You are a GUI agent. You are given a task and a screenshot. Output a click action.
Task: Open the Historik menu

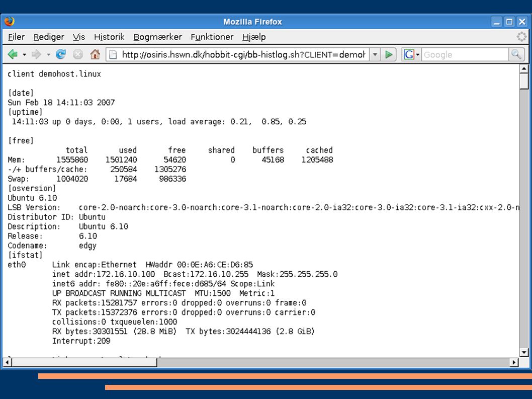[109, 37]
